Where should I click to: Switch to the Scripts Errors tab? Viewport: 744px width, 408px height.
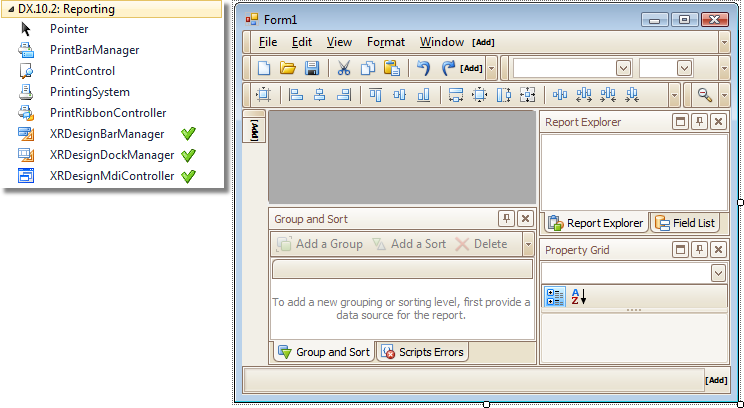(x=422, y=352)
